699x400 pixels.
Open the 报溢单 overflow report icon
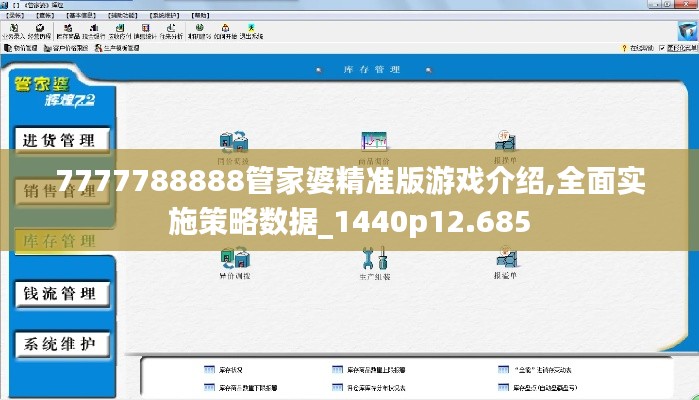(505, 262)
